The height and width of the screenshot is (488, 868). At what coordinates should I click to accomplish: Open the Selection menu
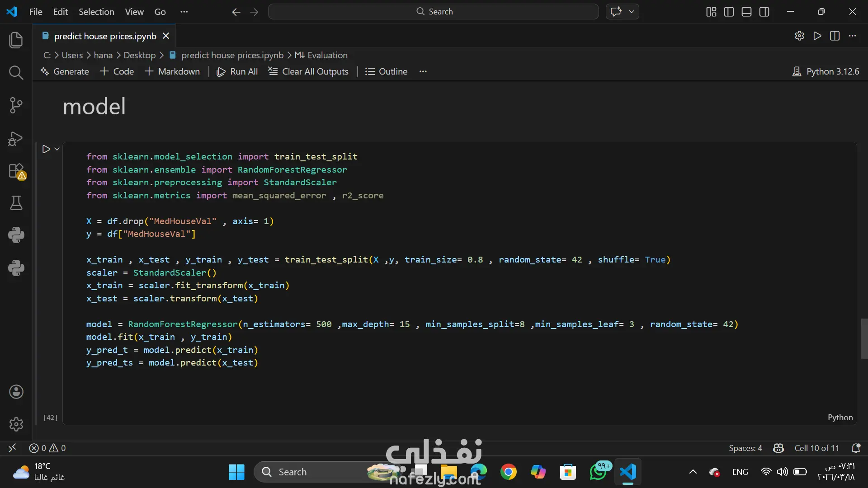pyautogui.click(x=96, y=12)
